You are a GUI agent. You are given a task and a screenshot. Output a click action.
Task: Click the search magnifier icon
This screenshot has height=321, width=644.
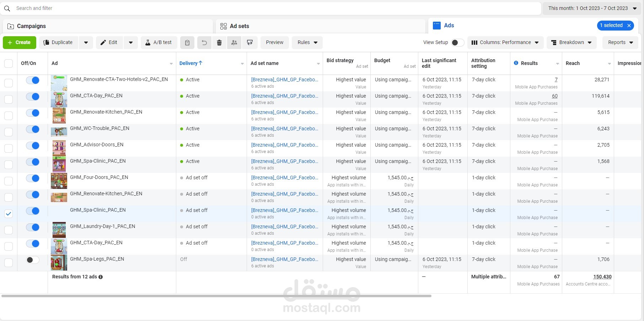(x=7, y=8)
